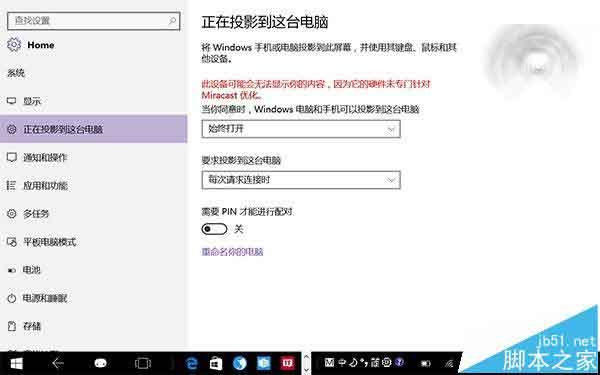Screen dimensions: 600x375
Task: Click the IME punctuation icon
Action: [x=364, y=362]
